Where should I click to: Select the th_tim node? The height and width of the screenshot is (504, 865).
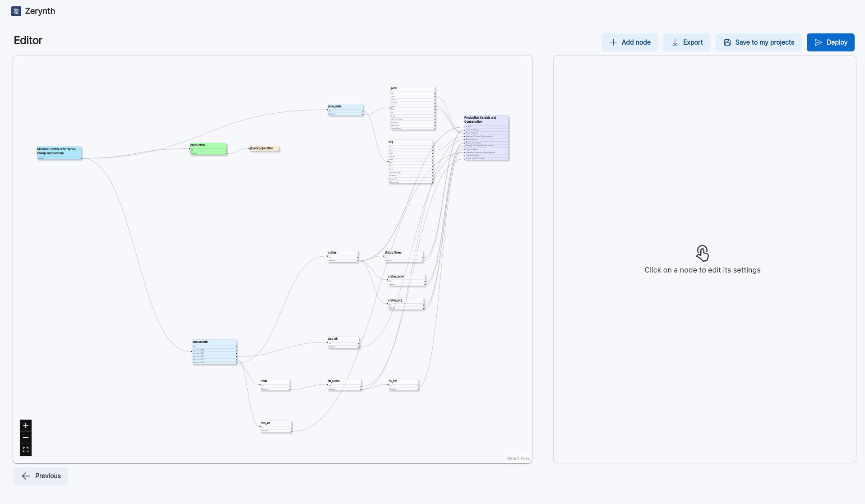tap(403, 385)
